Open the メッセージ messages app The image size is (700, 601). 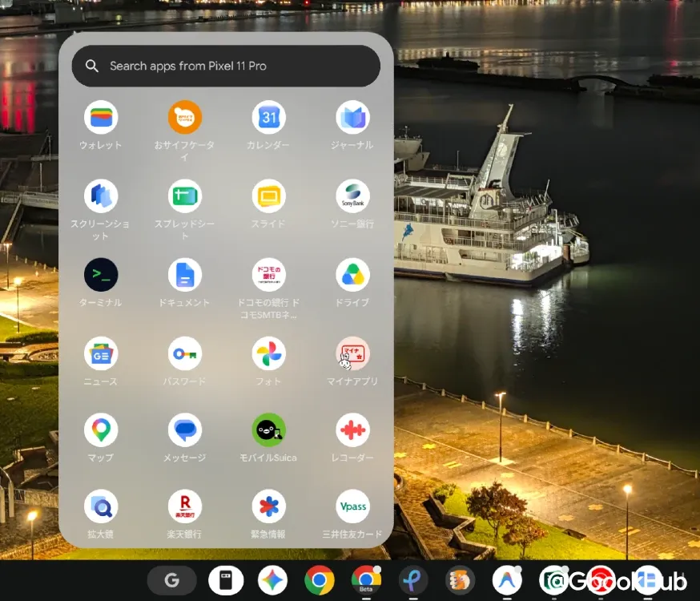click(x=185, y=430)
